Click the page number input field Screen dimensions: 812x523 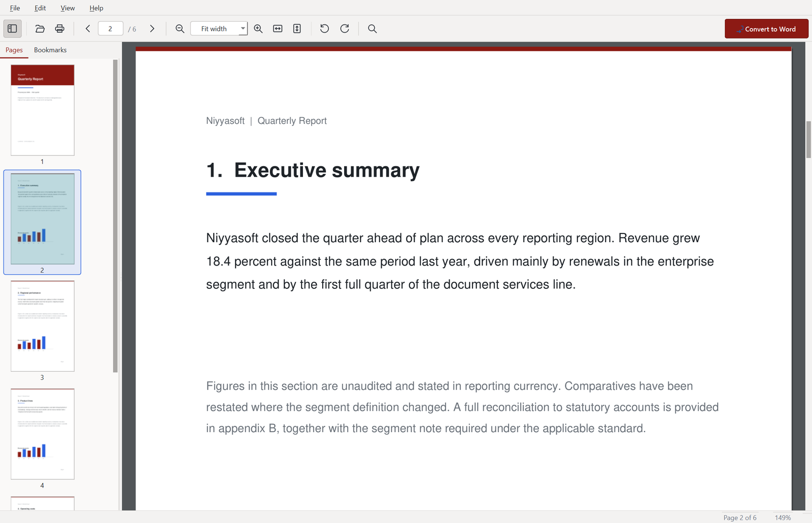(110, 29)
